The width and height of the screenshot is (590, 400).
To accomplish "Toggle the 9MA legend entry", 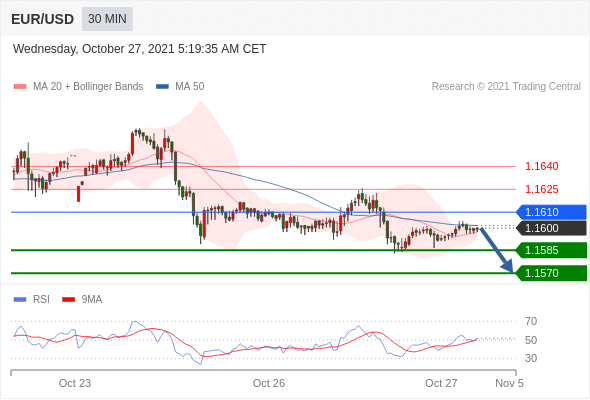I will [82, 300].
